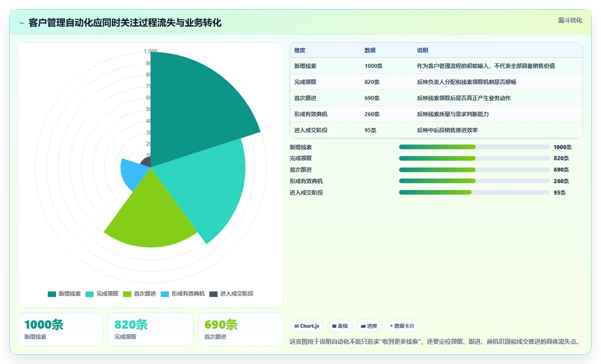The height and width of the screenshot is (364, 601).
Task: Click the 说明 column header
Action: tap(422, 50)
